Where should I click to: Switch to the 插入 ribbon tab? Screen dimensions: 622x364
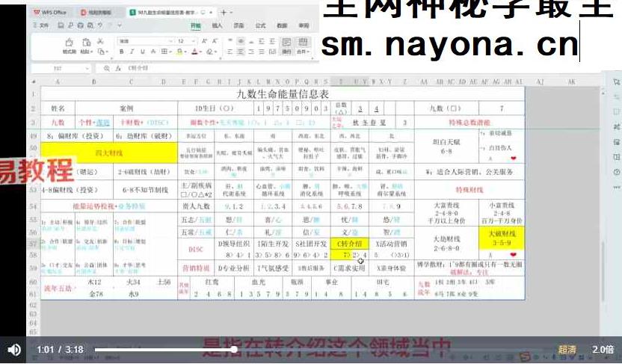click(x=217, y=25)
